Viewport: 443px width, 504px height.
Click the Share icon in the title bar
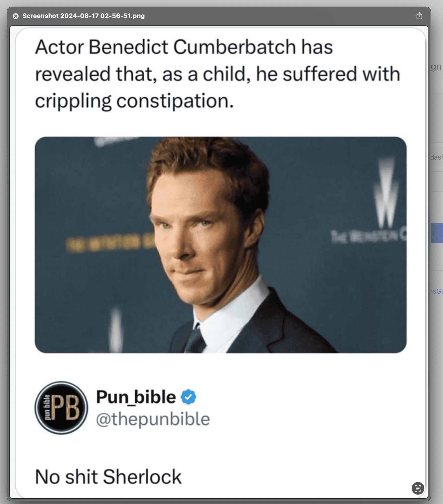[x=419, y=16]
